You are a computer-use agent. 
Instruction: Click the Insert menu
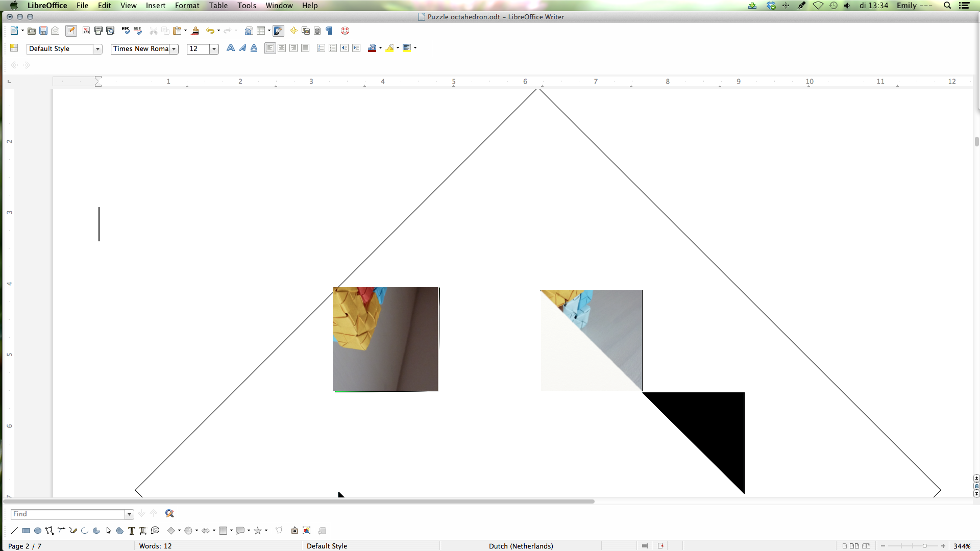click(x=156, y=6)
